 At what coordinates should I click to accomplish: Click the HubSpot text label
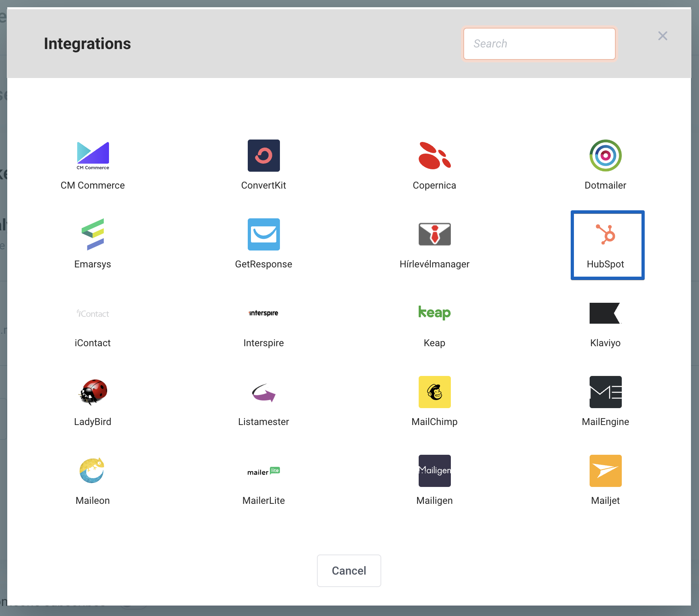[x=606, y=264]
